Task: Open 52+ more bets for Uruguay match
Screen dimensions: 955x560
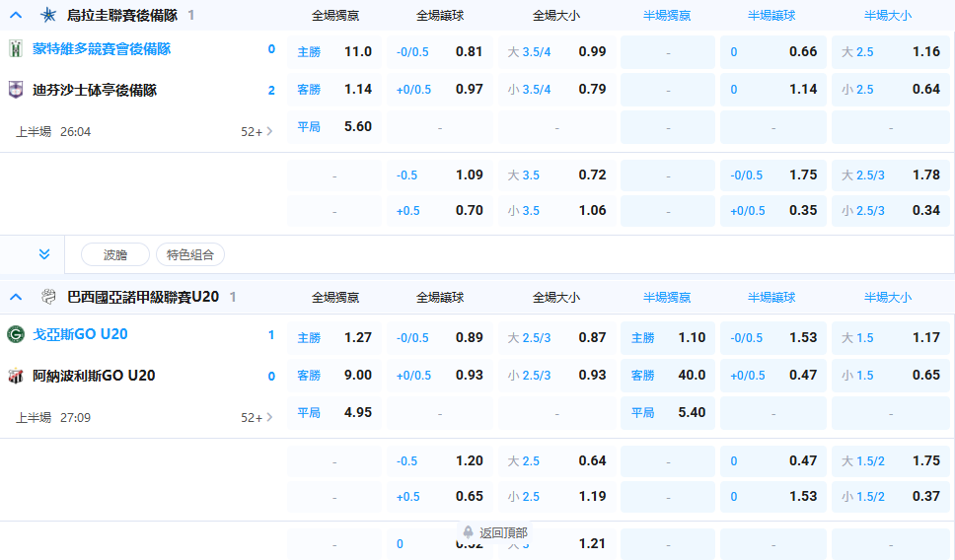Action: click(x=257, y=131)
